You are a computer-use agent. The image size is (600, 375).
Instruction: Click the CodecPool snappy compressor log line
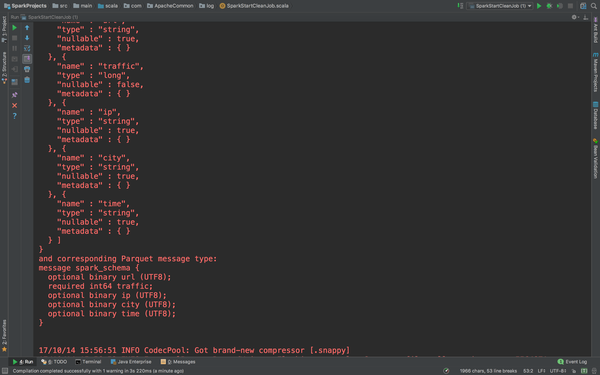coord(194,350)
